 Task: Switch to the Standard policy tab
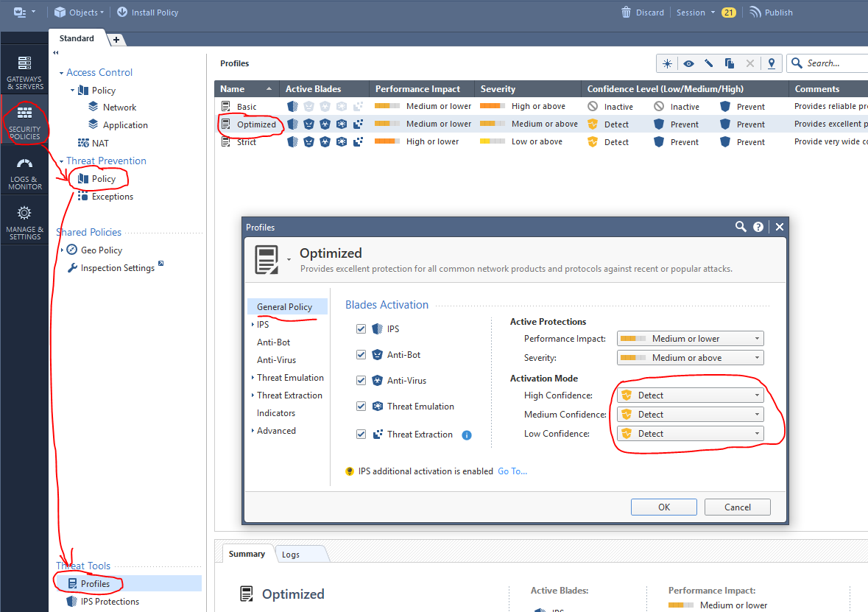tap(77, 38)
